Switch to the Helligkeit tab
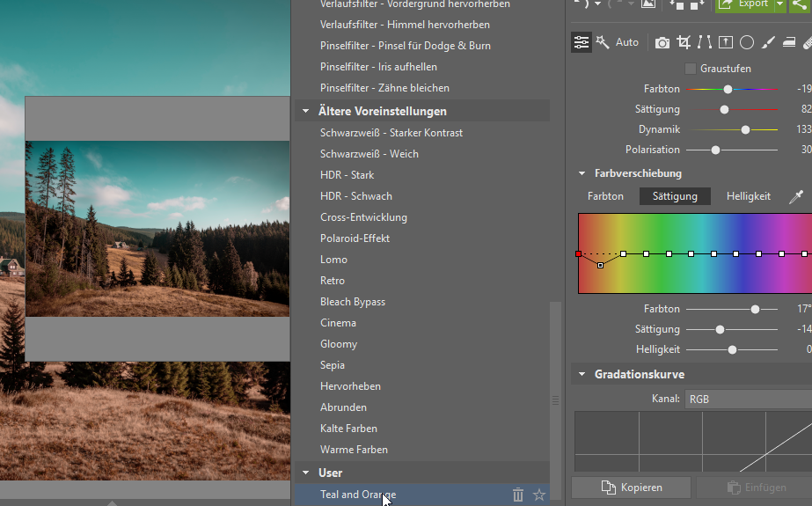Image resolution: width=812 pixels, height=506 pixels. [749, 196]
